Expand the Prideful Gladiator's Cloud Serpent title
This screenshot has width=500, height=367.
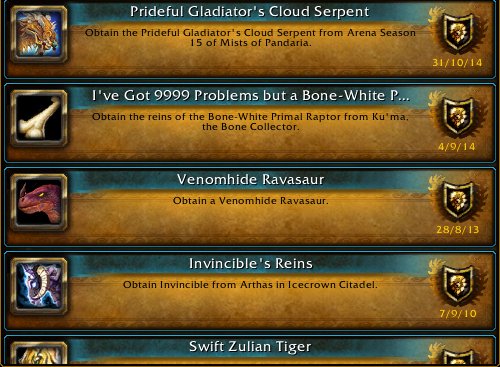click(x=250, y=12)
